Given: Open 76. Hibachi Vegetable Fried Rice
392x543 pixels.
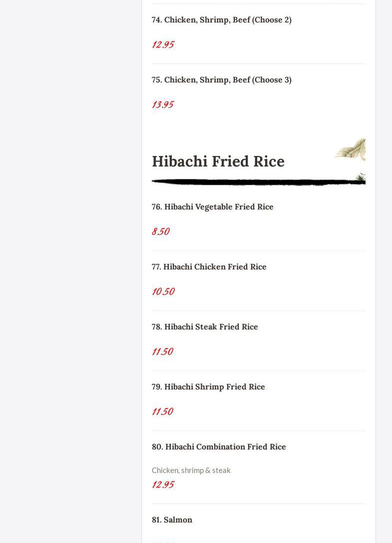Looking at the screenshot, I should tap(212, 206).
